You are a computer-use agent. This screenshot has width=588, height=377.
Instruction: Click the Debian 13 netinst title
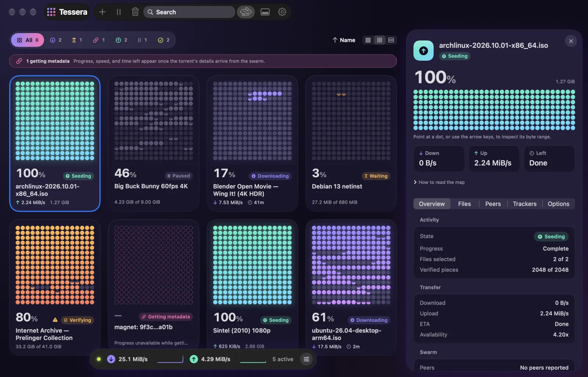tap(337, 186)
